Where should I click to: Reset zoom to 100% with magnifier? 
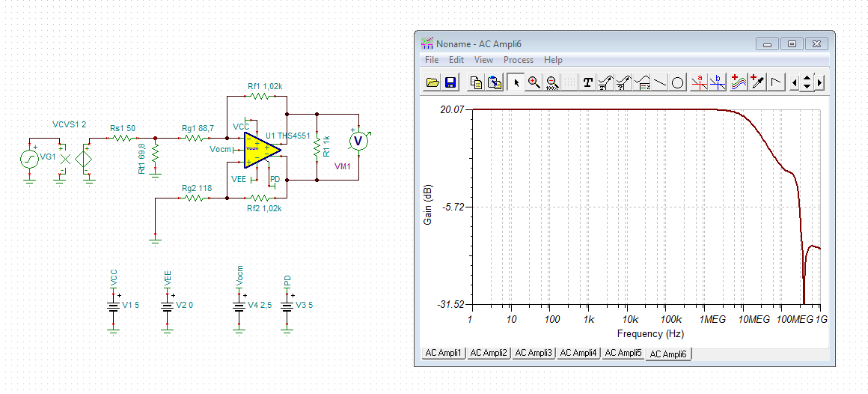click(551, 82)
